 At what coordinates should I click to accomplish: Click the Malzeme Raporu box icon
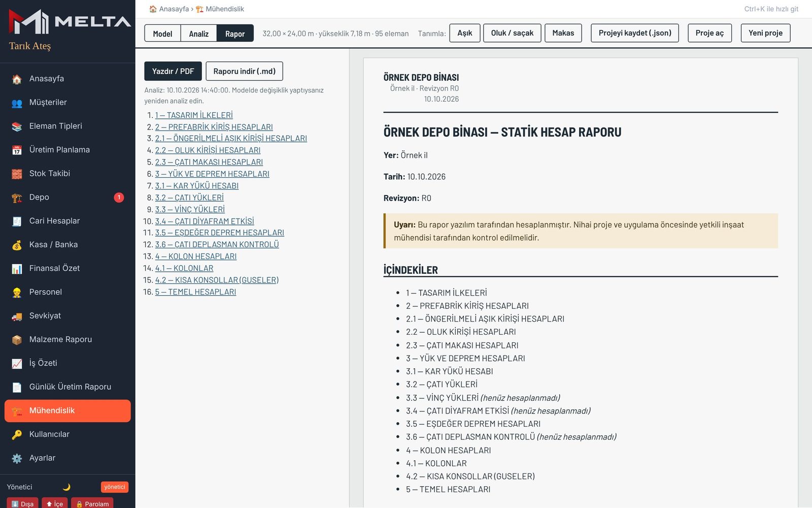17,340
